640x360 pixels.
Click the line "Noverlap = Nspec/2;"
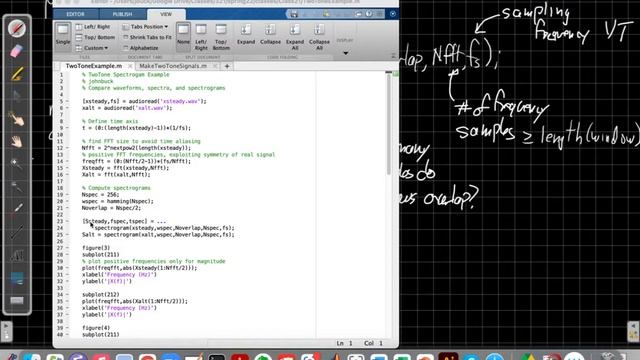(x=111, y=208)
